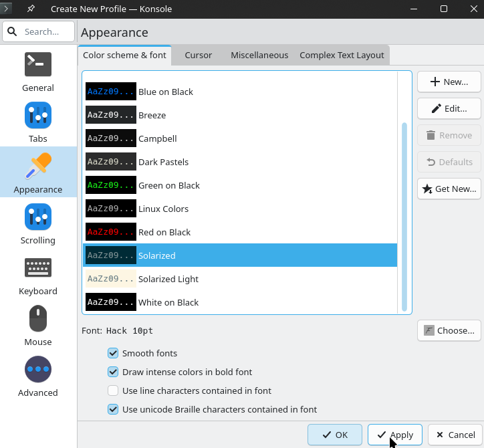Toggle Use unicode Braille characters checkbox
The height and width of the screenshot is (448, 484).
coord(113,409)
